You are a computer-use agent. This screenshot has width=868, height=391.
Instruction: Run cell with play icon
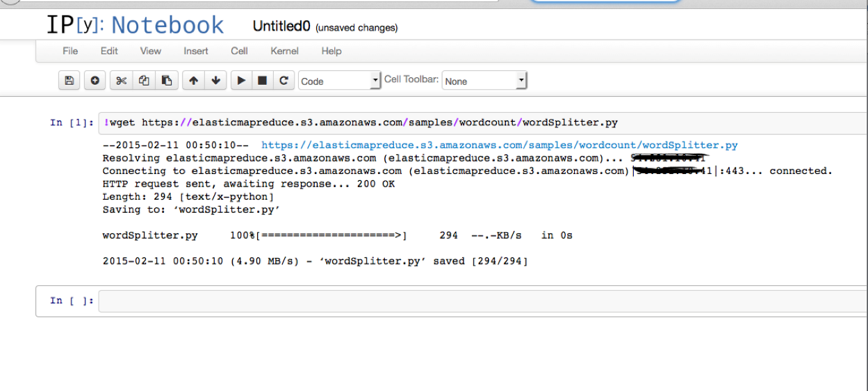click(x=241, y=81)
